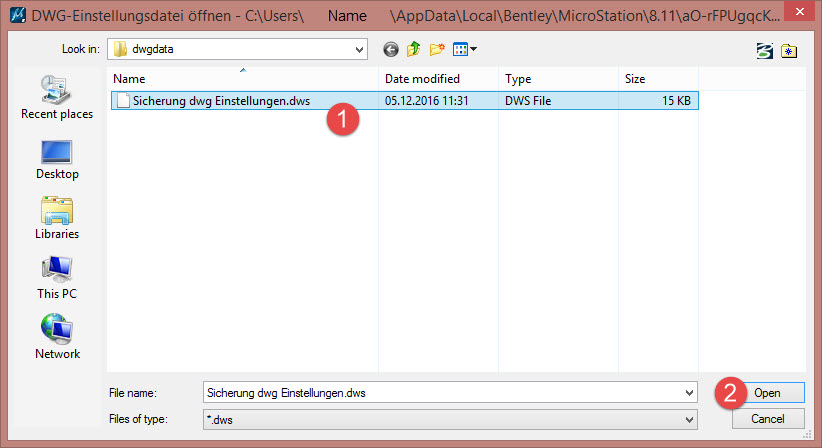Click the Cancel button
The width and height of the screenshot is (822, 448).
click(x=768, y=419)
